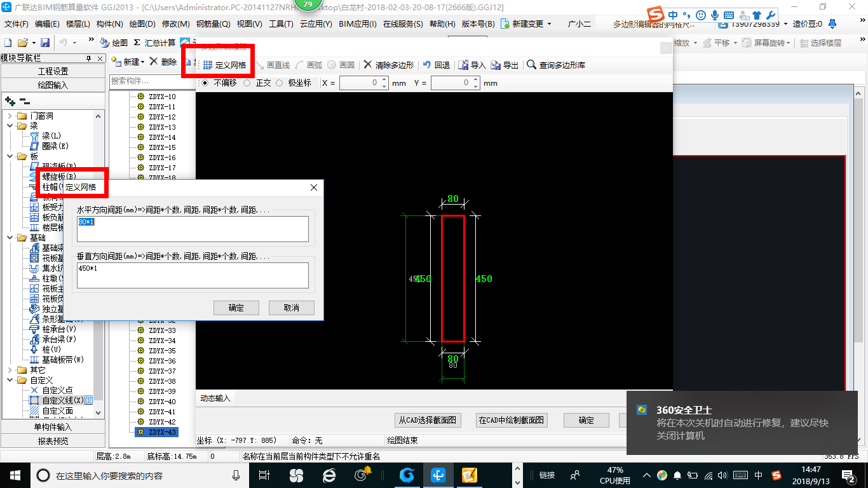Open the 文件(F) menu

click(x=17, y=24)
